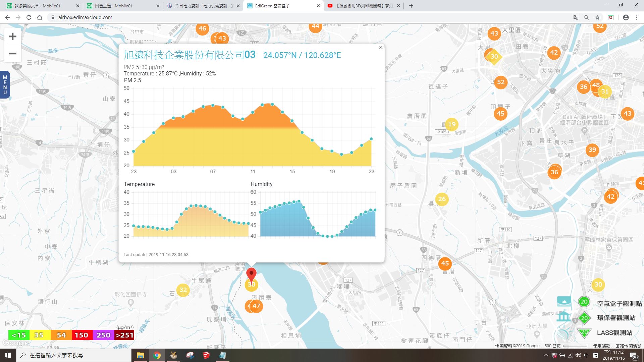Click the Google logo on map
The width and height of the screenshot is (644, 362).
15,343
